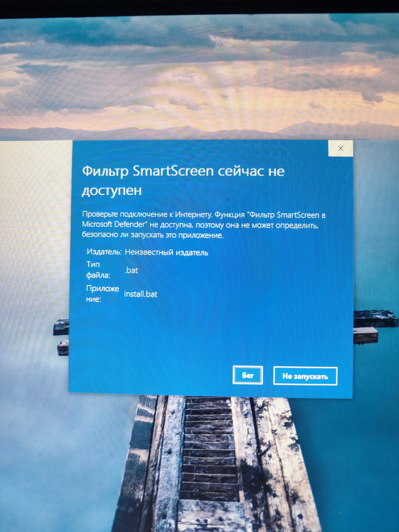Viewport: 399px width, 532px height.
Task: Close the SmartScreen dialog with X
Action: coord(340,148)
